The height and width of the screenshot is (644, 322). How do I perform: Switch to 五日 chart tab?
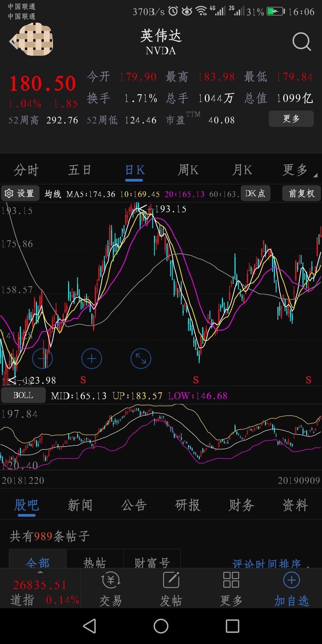point(80,170)
